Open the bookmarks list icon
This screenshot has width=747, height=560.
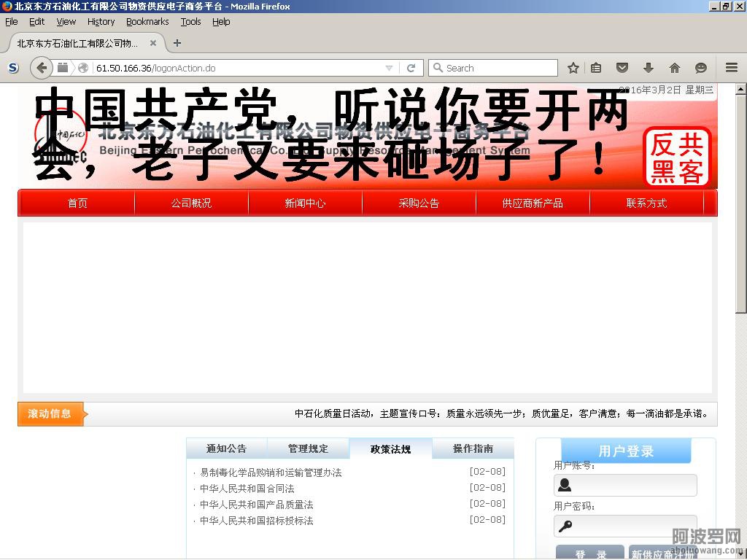pos(596,68)
